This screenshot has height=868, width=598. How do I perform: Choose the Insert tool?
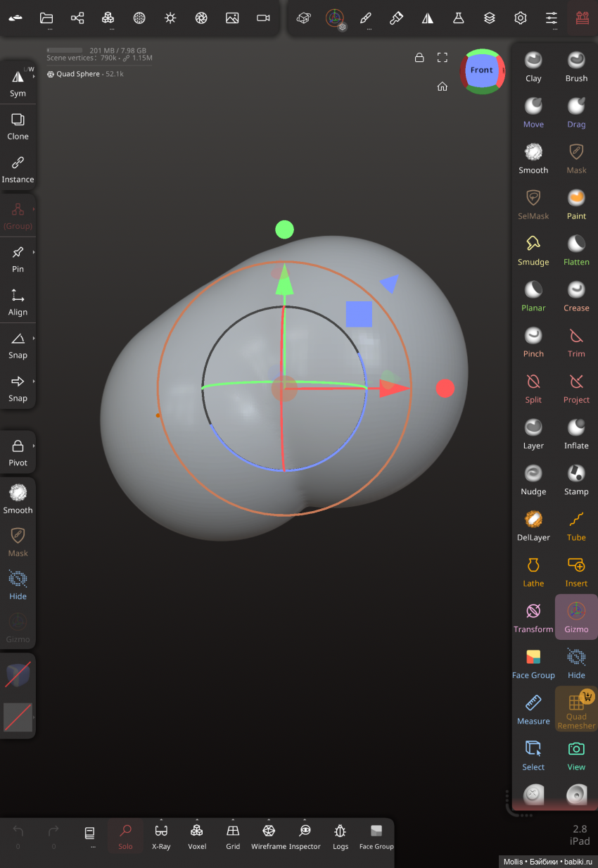coord(576,572)
